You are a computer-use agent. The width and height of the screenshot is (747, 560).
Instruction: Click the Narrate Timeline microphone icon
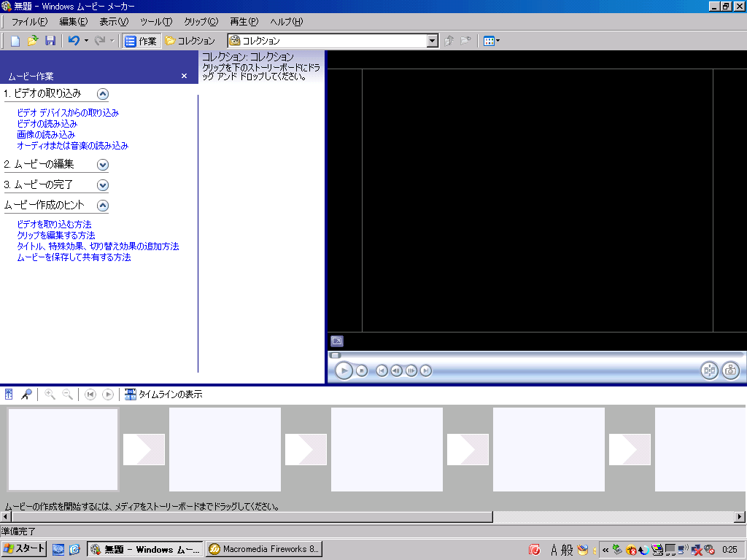pos(26,394)
